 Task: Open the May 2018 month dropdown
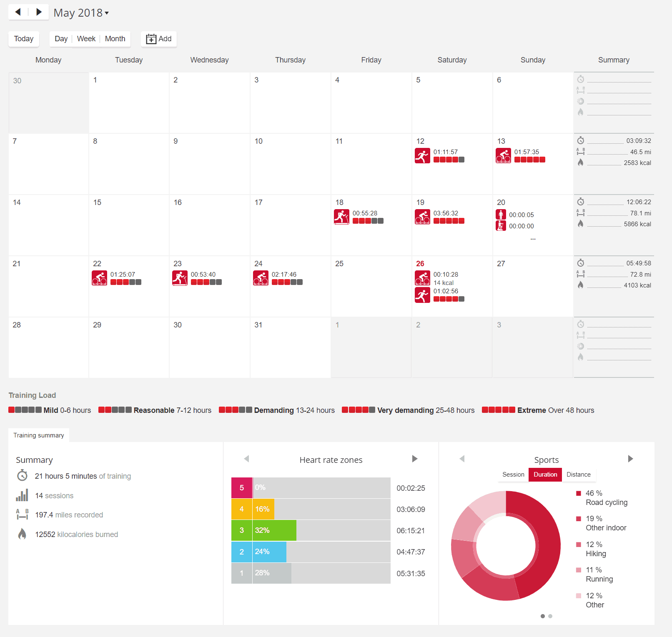click(81, 13)
